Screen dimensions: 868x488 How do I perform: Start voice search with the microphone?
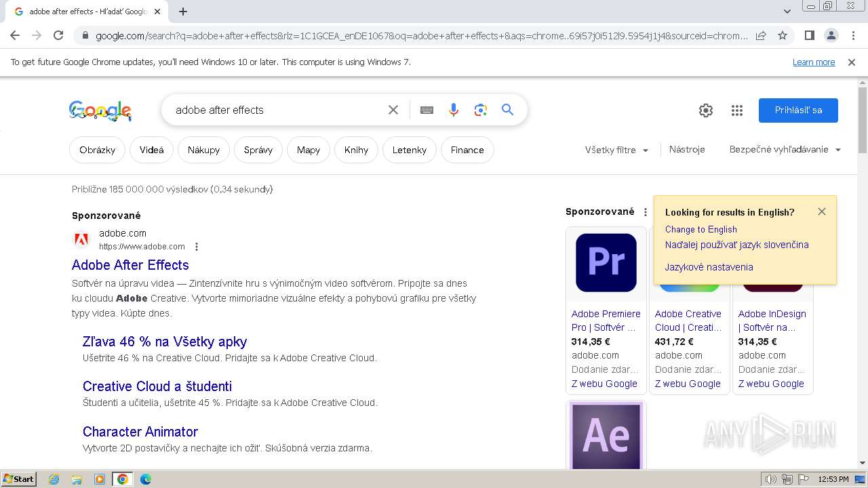[x=454, y=110]
